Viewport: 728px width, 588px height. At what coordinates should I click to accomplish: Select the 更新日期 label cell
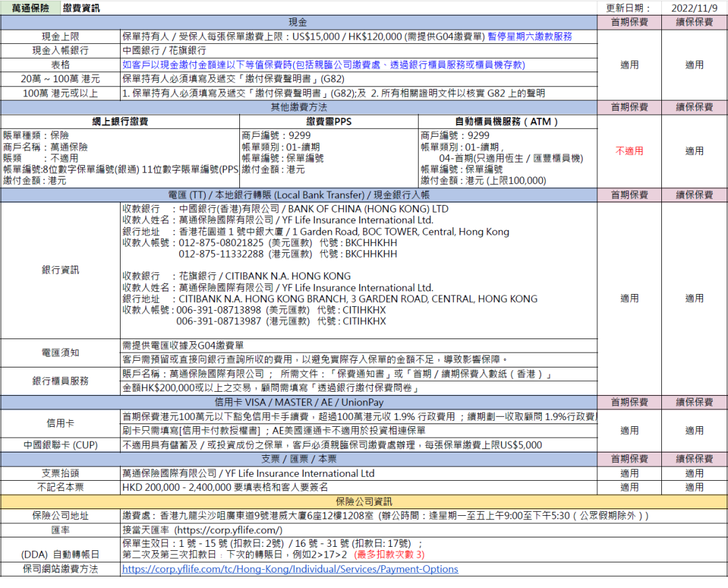click(x=628, y=8)
